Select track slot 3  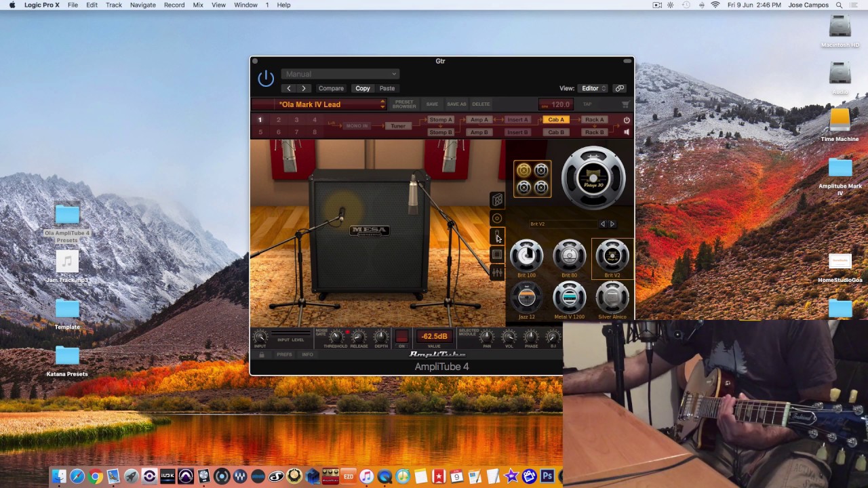click(296, 120)
